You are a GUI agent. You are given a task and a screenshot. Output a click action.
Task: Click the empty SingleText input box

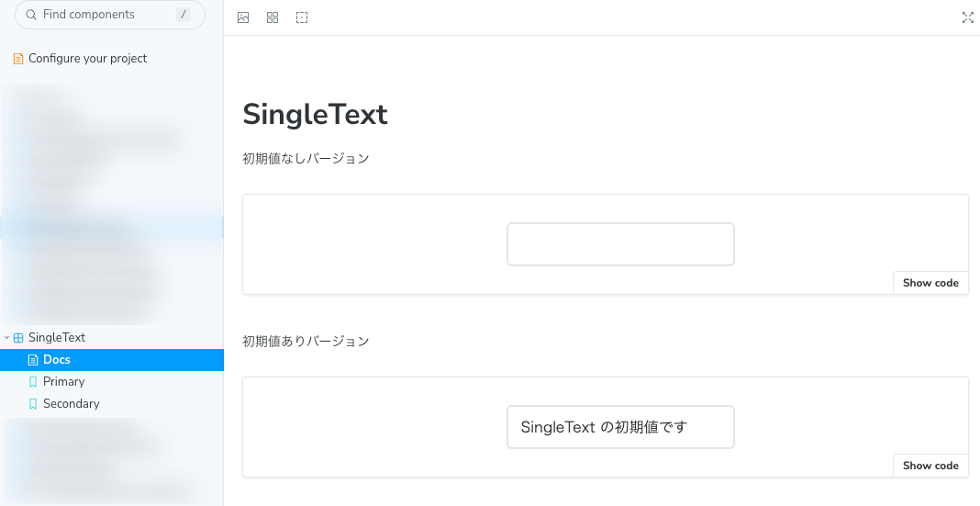(620, 244)
